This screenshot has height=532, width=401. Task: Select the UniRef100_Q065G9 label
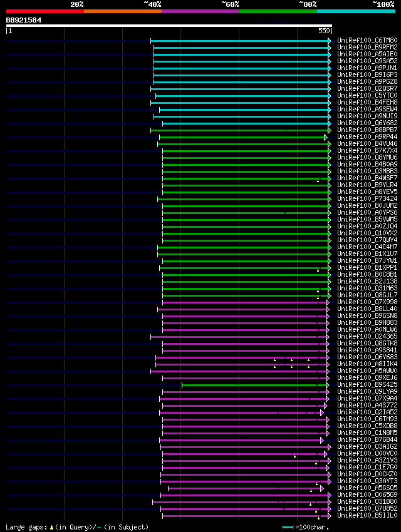click(x=367, y=495)
